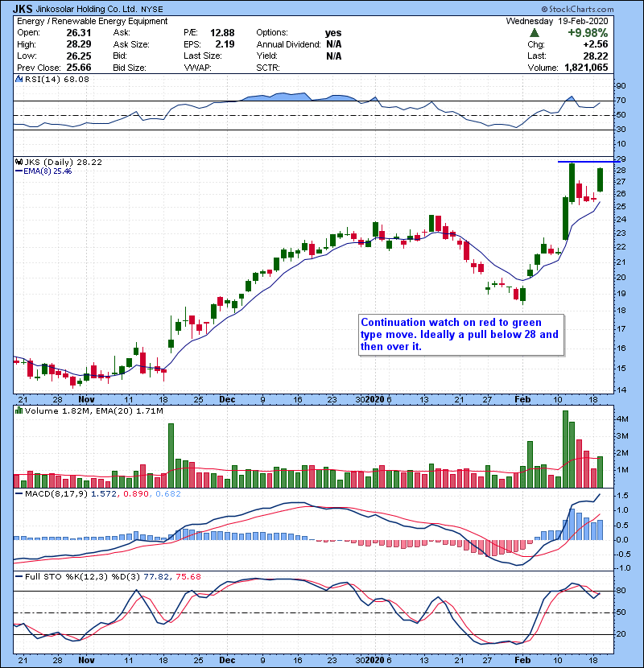Click the latest green candlestick on the price chart

click(x=600, y=179)
